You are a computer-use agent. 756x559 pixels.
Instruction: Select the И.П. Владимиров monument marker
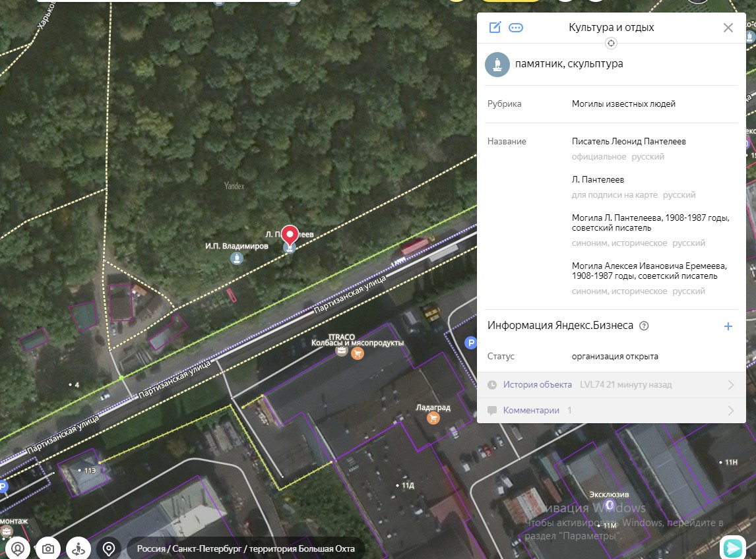click(x=236, y=258)
